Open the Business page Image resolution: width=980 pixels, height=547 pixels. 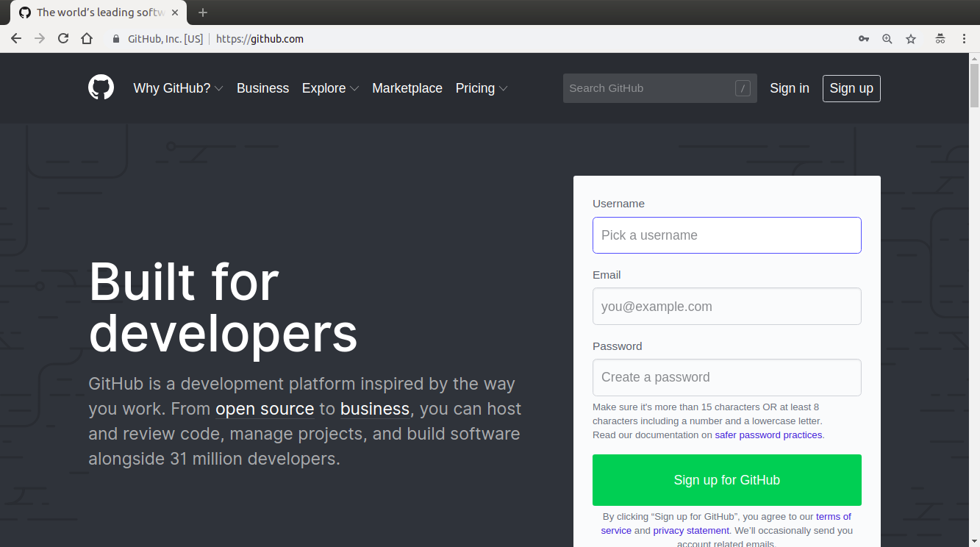[262, 88]
